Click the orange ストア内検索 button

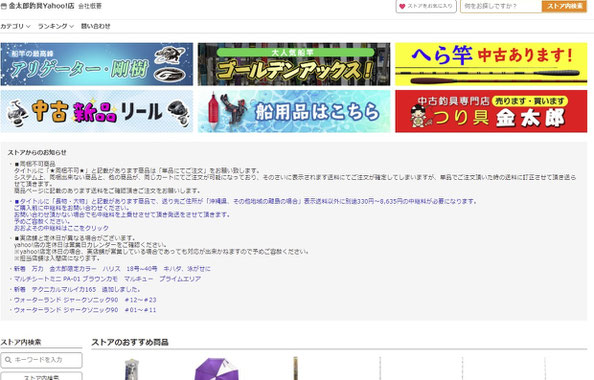[x=564, y=6]
